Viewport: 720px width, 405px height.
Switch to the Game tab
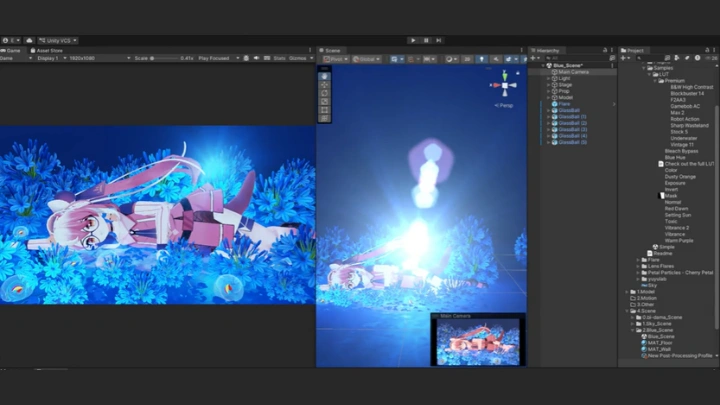pos(11,51)
